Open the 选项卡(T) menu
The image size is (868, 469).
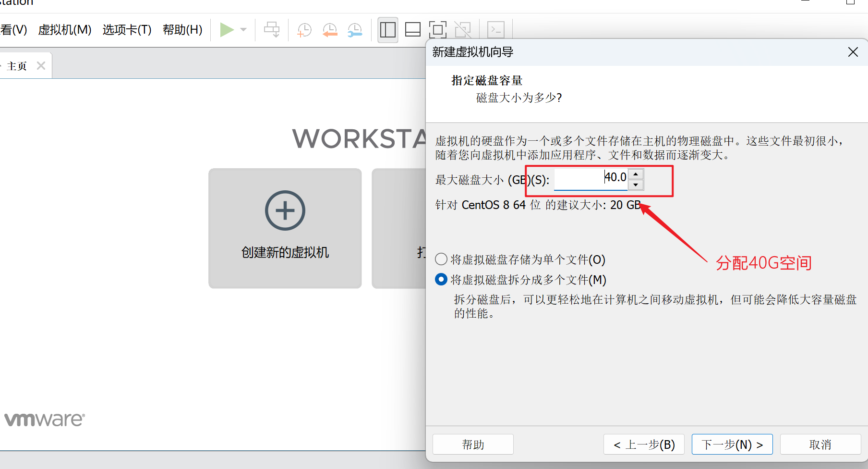[127, 30]
